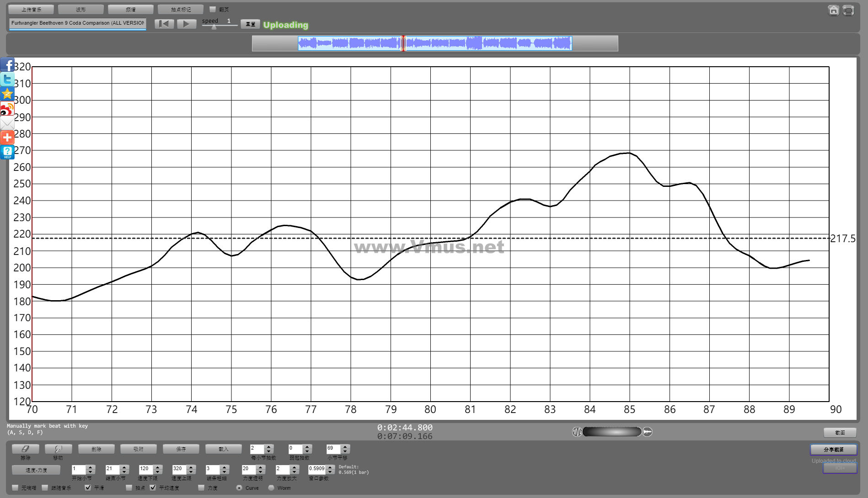Increase the 每小节拍数 beats-per-bar stepper

point(269,446)
